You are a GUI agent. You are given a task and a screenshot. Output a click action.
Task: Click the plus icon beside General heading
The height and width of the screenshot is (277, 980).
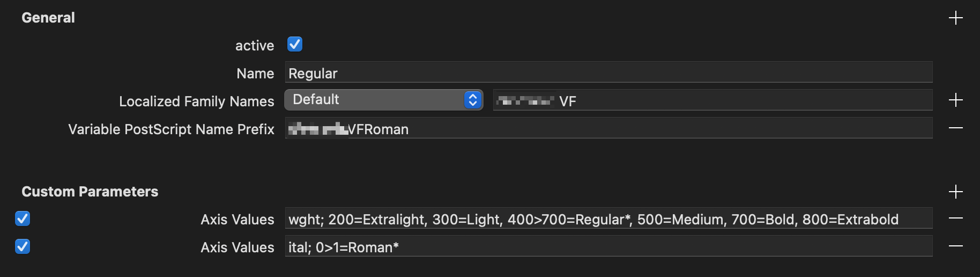pos(955,18)
